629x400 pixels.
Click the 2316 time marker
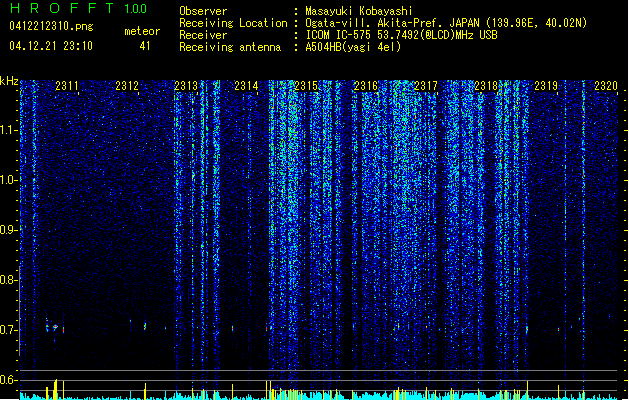(366, 86)
